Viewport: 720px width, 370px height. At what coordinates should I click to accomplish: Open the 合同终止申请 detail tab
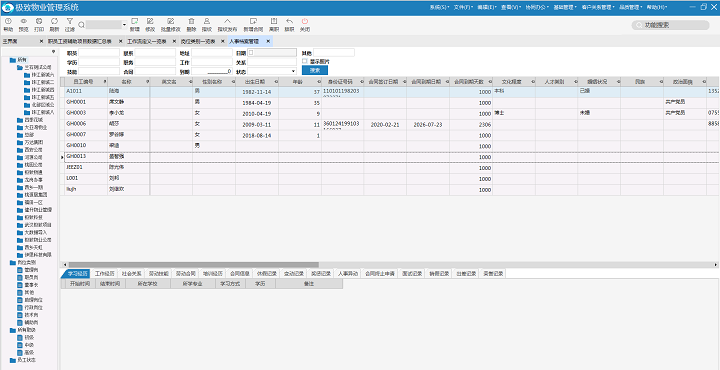coord(380,273)
